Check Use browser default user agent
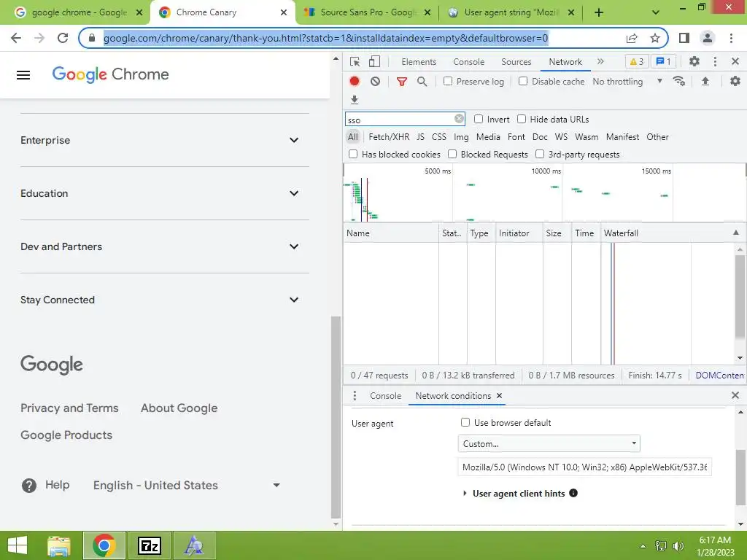Screen dimensions: 747x560 [465, 422]
